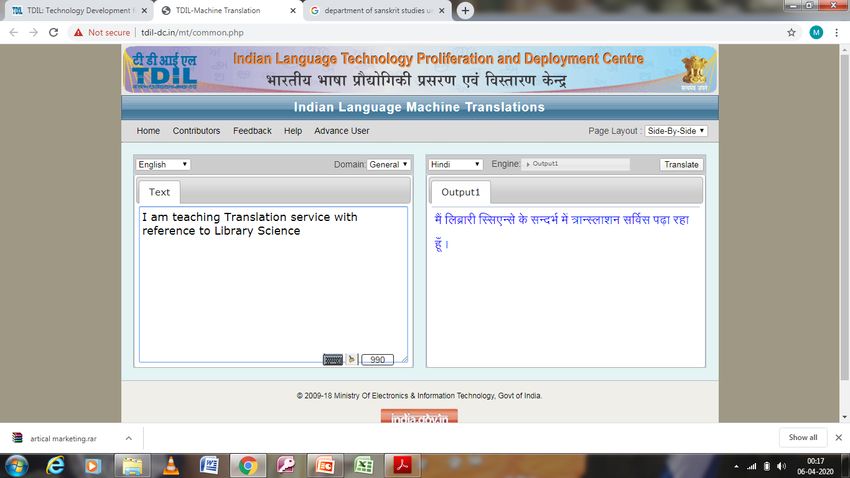Screen dimensions: 850x478
Task: Click the browser address bar URL
Action: (x=192, y=33)
